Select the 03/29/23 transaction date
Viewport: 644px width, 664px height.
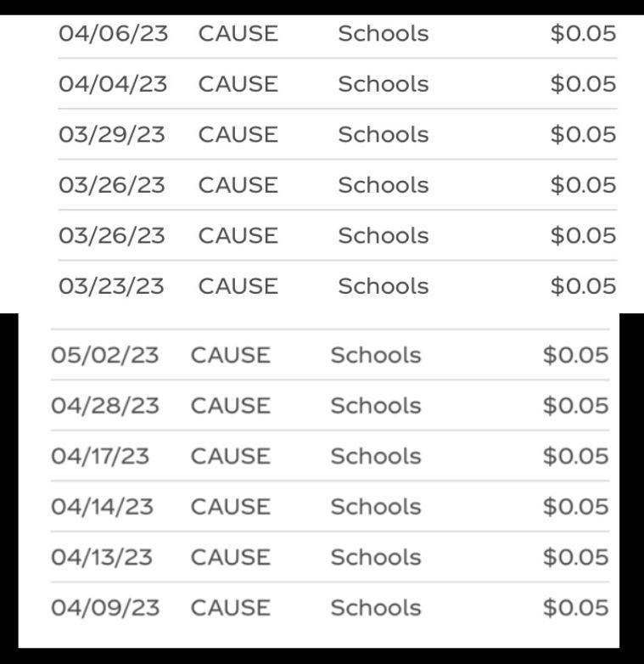tap(111, 135)
